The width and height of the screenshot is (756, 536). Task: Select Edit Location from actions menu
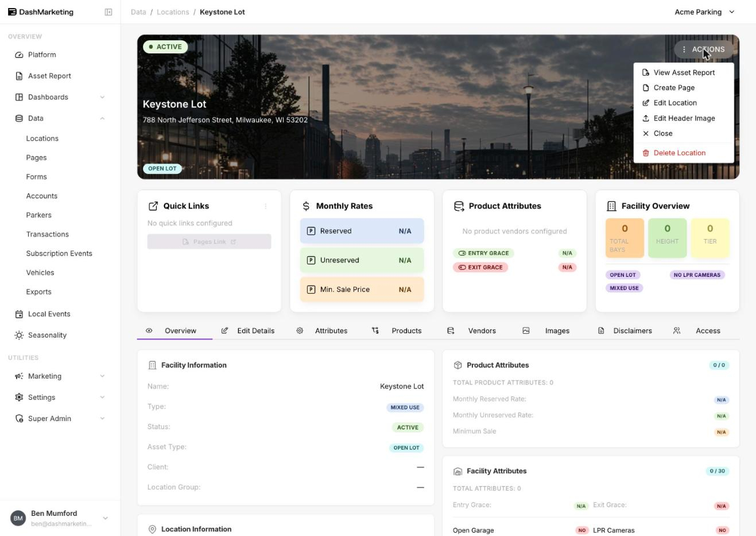tap(684, 103)
